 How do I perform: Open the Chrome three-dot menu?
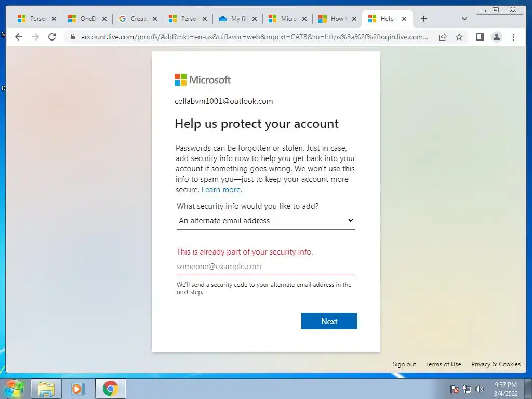click(513, 37)
